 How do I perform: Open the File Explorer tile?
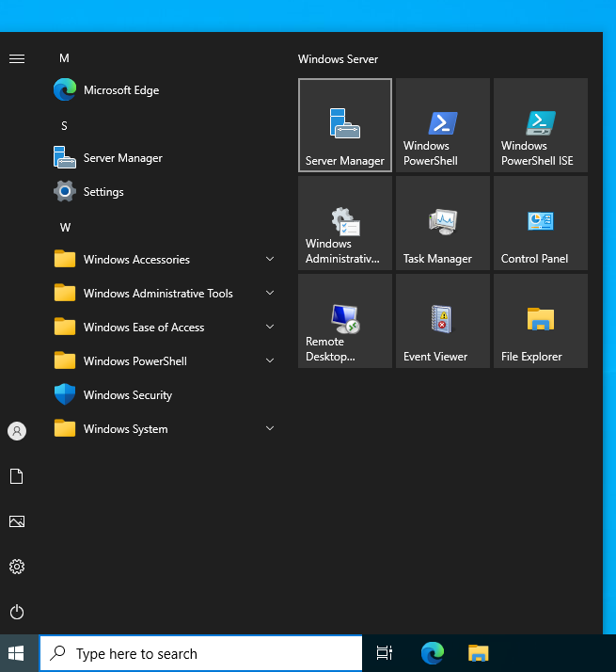[x=541, y=321]
